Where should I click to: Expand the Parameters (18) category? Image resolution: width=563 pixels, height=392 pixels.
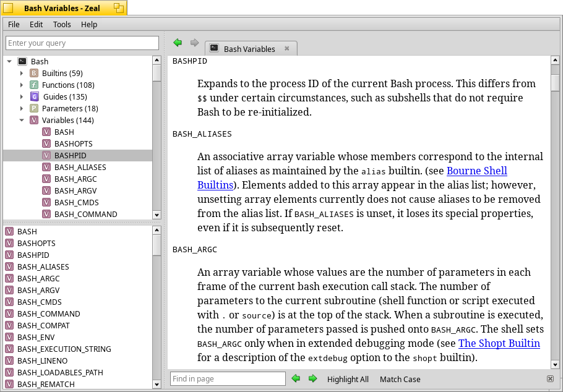[x=22, y=108]
